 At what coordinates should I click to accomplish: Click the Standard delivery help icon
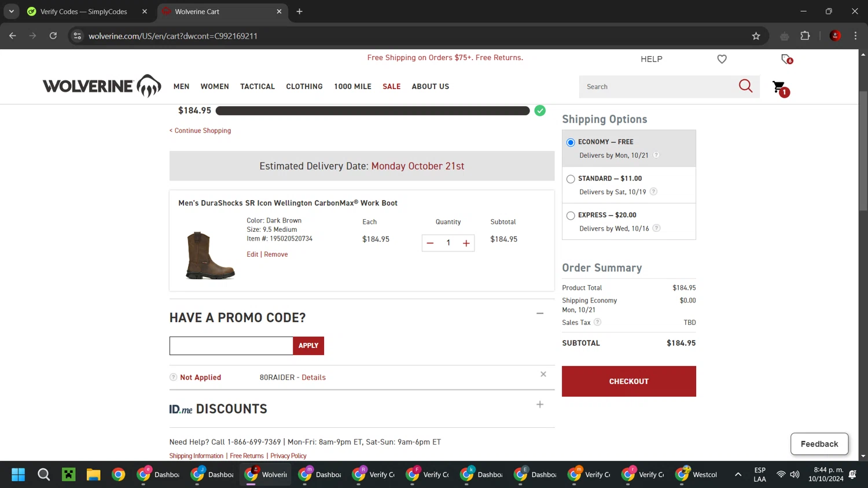pos(653,191)
